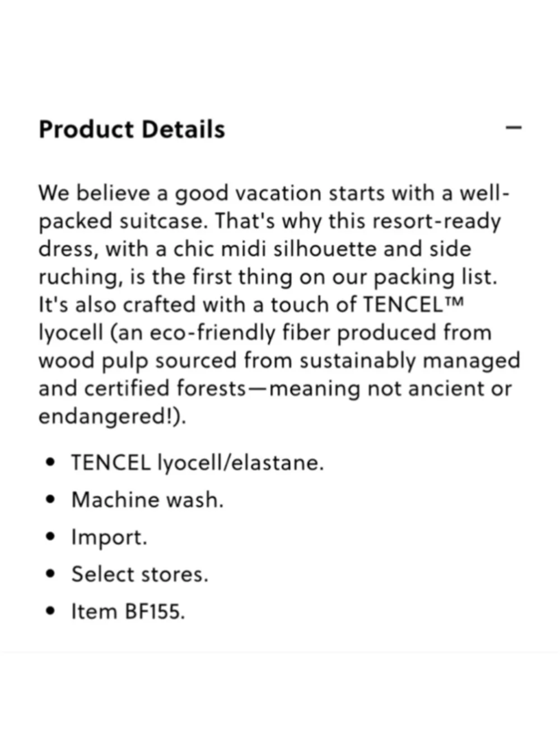This screenshot has height=747, width=560.
Task: Collapse Product Details with the minus icon
Action: (x=514, y=128)
